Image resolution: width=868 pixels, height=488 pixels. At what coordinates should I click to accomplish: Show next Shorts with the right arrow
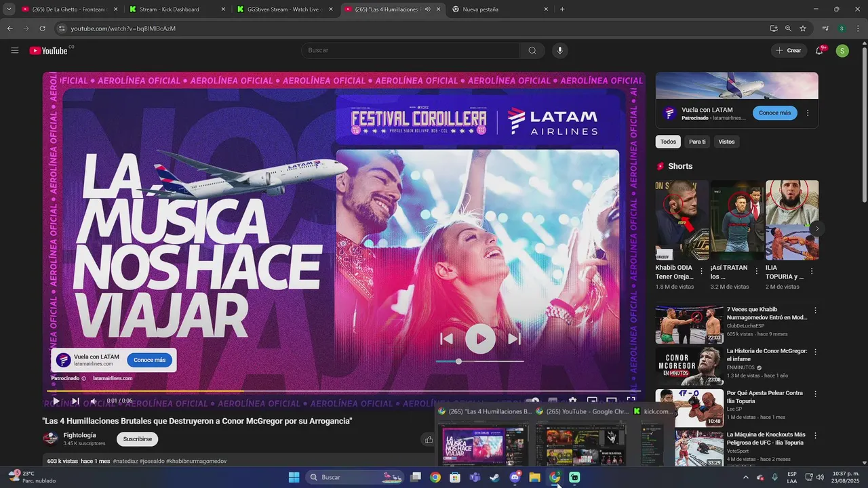click(816, 228)
